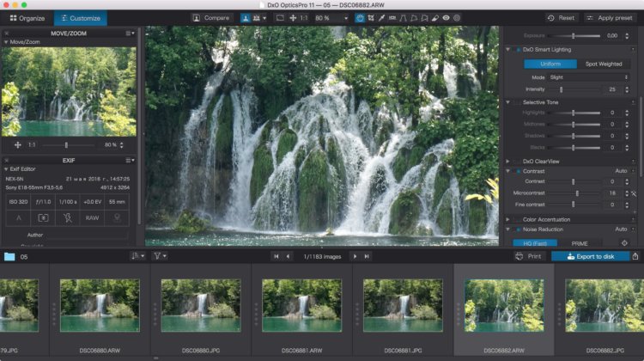This screenshot has width=644, height=361.
Task: Jump to first image
Action: click(x=276, y=256)
